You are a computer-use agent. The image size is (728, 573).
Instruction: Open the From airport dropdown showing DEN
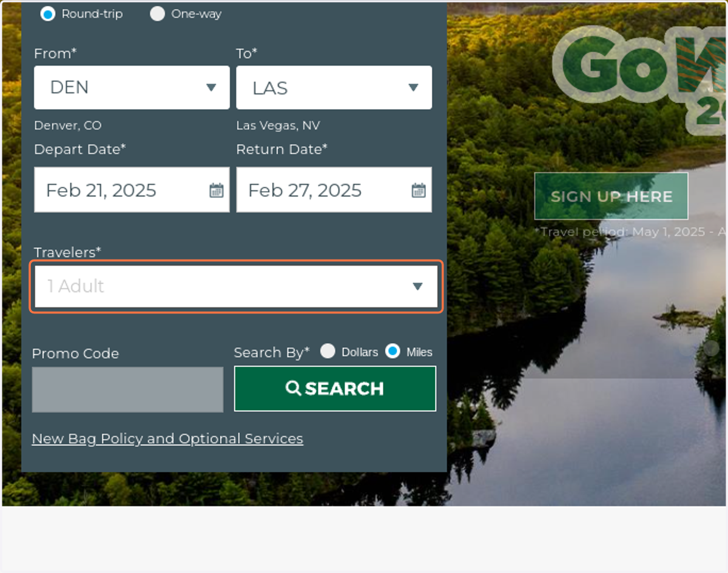132,87
